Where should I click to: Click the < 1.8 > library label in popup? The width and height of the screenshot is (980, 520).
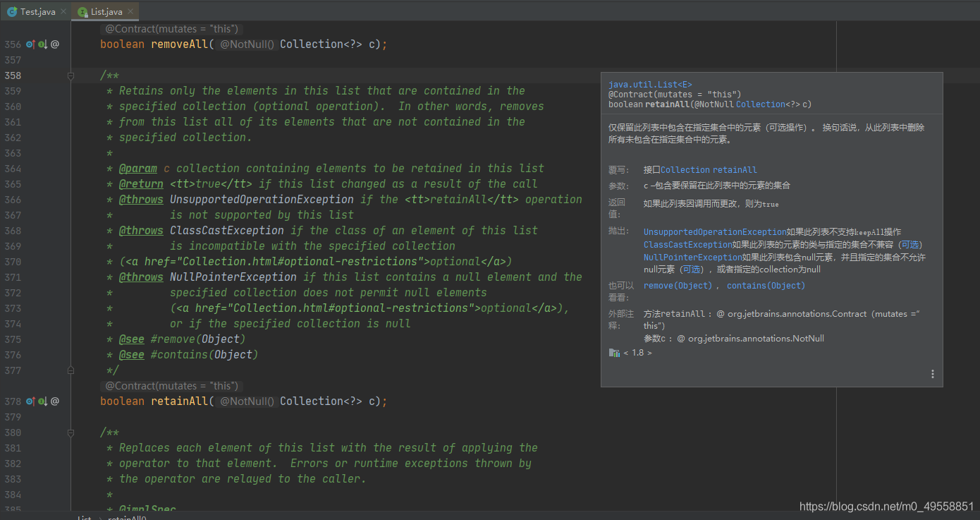638,353
